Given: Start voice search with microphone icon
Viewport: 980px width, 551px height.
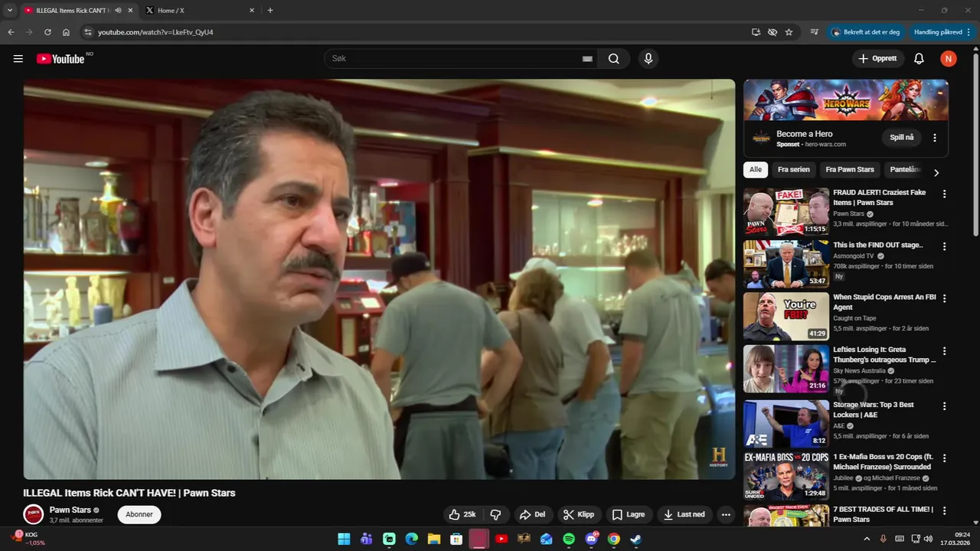Looking at the screenshot, I should click(x=648, y=59).
